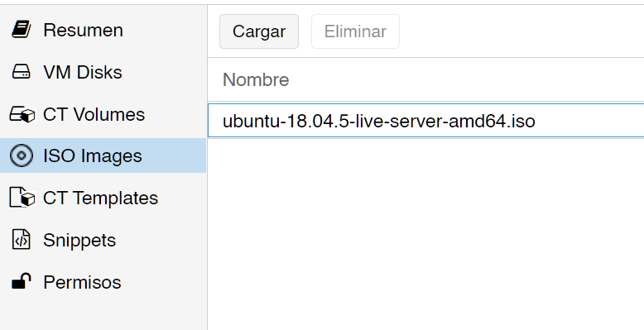This screenshot has height=330, width=644.
Task: Click the Cargar upload button
Action: click(259, 31)
